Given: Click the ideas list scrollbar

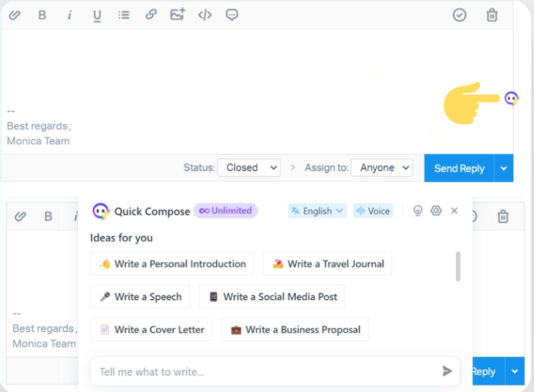Looking at the screenshot, I should pyautogui.click(x=458, y=267).
